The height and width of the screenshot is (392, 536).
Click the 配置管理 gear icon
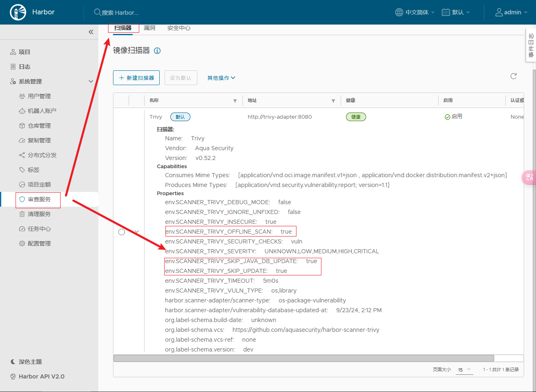pyautogui.click(x=22, y=243)
